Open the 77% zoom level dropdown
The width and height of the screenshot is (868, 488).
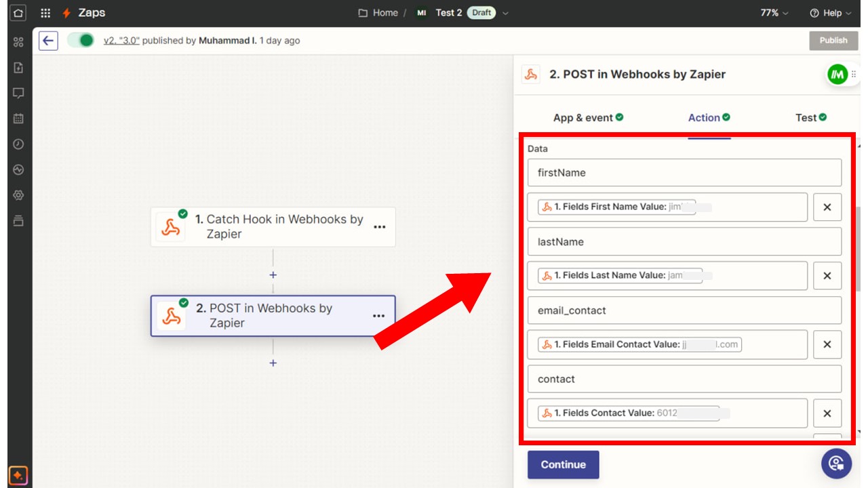coord(774,13)
